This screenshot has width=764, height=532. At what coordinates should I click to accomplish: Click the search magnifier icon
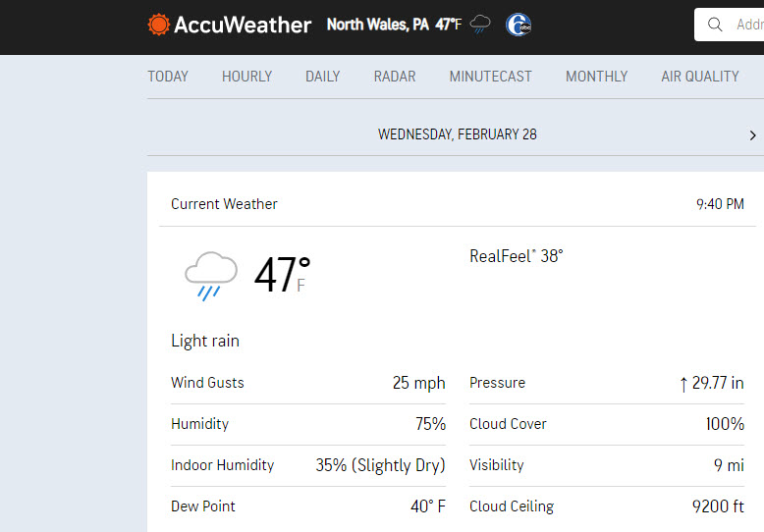(x=715, y=25)
